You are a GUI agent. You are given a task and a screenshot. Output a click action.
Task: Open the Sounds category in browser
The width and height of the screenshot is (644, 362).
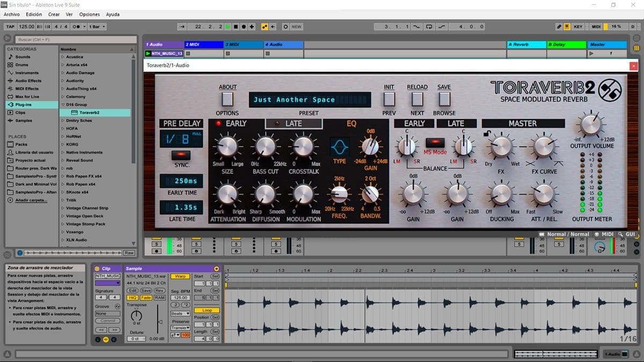tap(23, 56)
